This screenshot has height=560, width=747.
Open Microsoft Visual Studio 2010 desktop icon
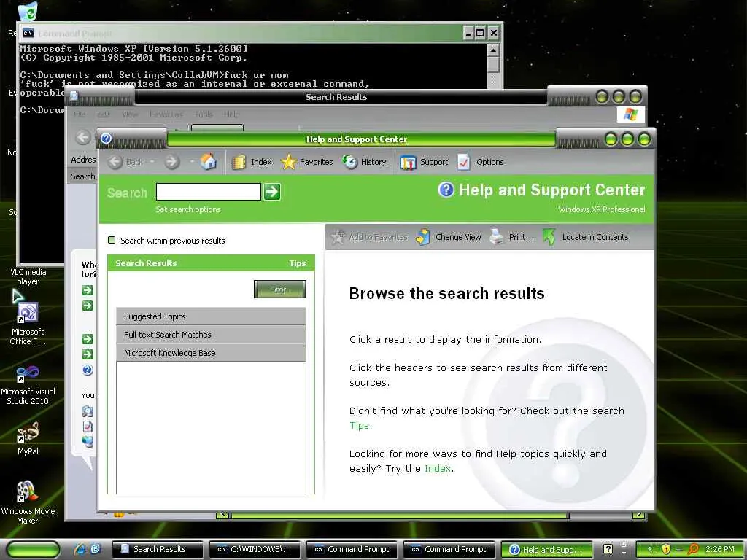(28, 373)
